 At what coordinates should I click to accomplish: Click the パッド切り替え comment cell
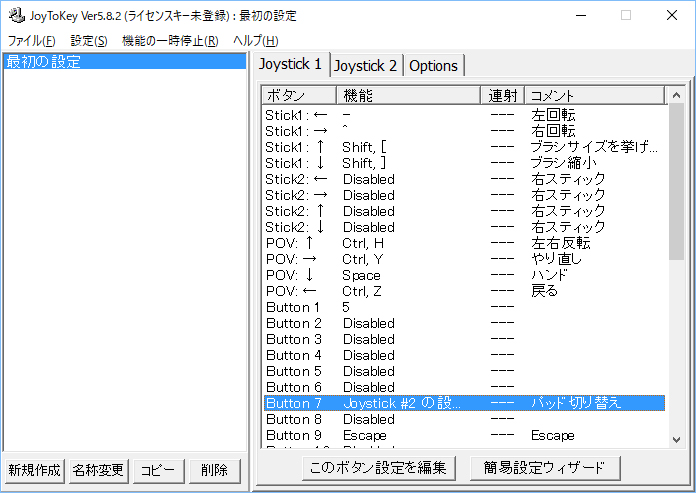pyautogui.click(x=576, y=403)
